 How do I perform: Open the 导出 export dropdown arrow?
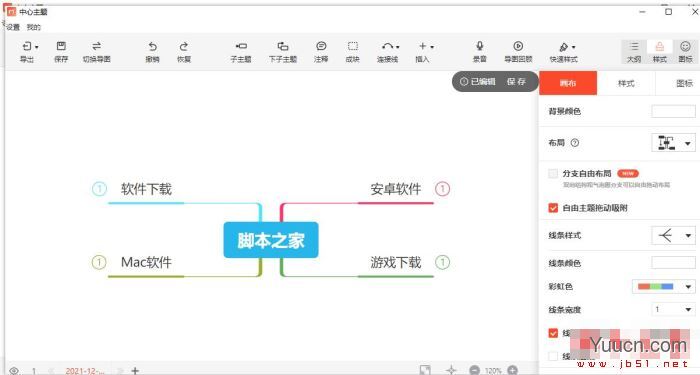pos(37,47)
